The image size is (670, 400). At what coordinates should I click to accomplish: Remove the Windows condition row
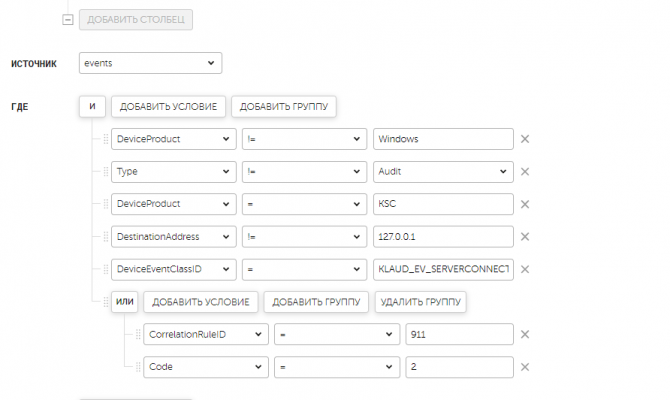coord(525,139)
